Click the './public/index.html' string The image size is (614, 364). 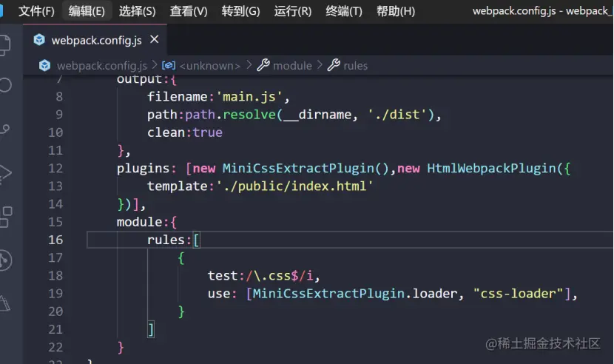click(294, 186)
